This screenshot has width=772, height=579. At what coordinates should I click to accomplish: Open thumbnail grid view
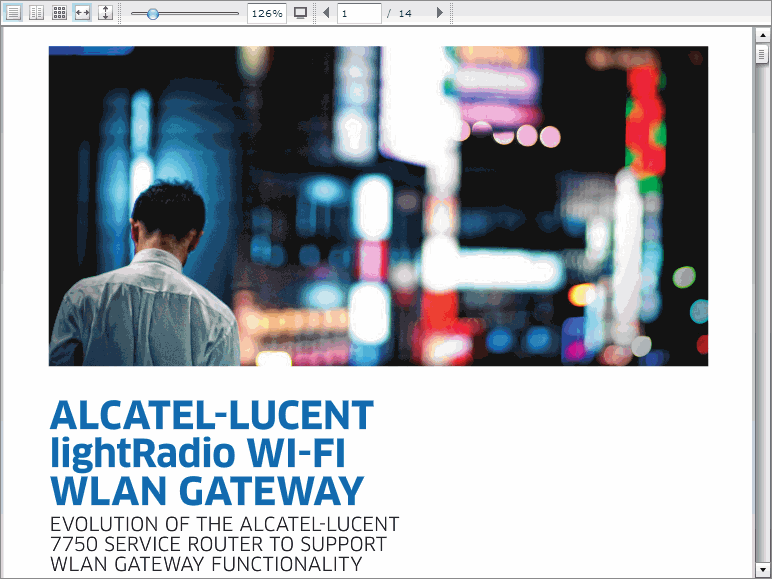pyautogui.click(x=60, y=13)
